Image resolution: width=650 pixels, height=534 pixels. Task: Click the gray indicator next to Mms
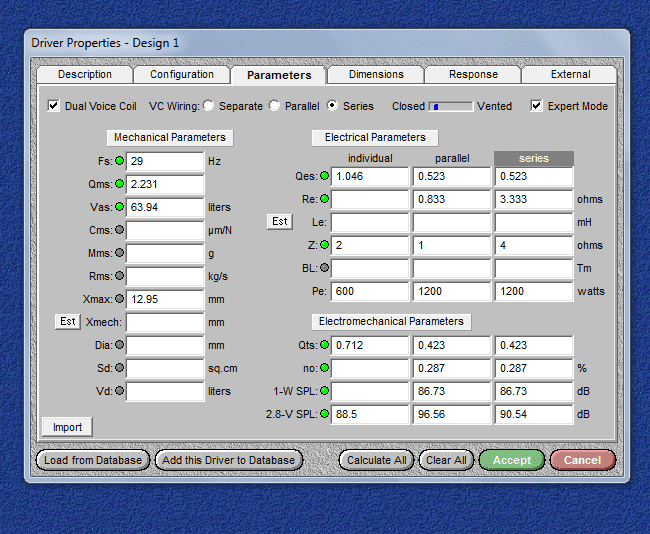(x=119, y=252)
